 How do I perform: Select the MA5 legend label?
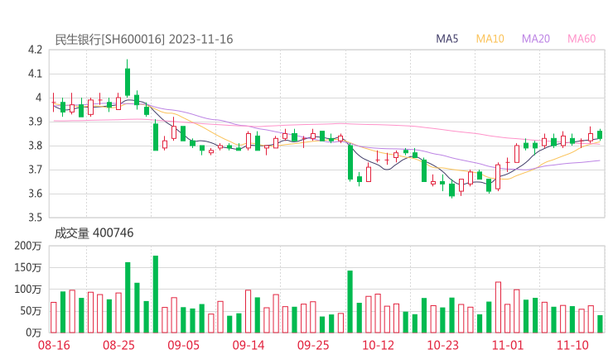[x=446, y=39]
